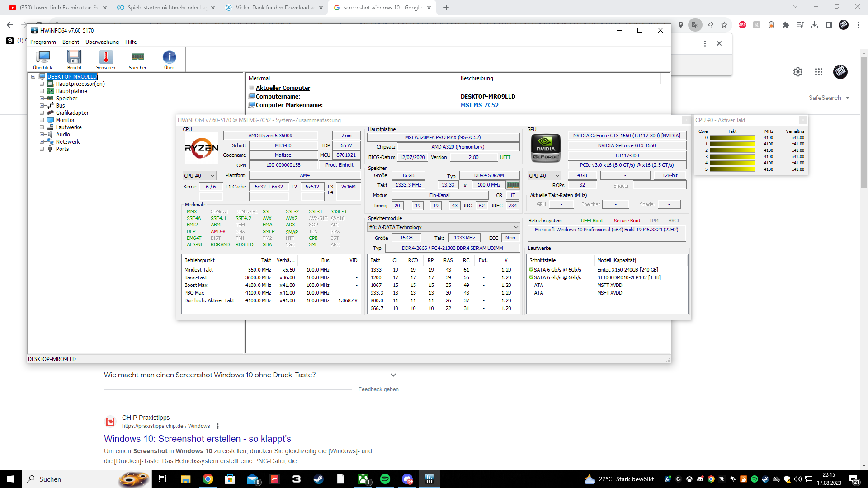Open the CPU #0 selector dropdown

[199, 176]
